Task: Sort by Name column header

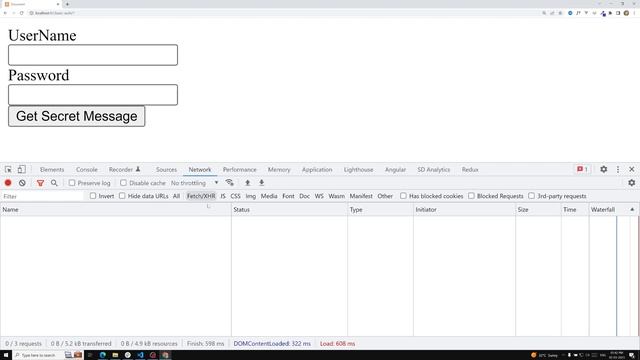Action: point(116,209)
